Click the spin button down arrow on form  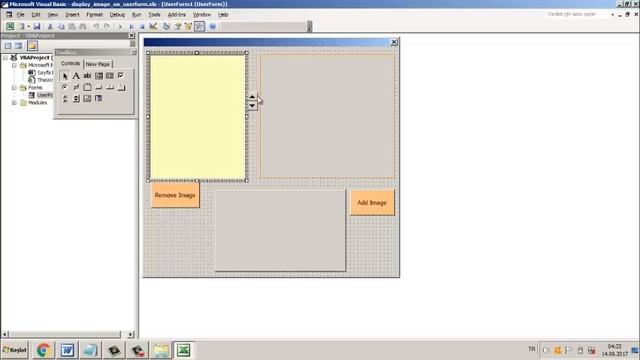point(252,106)
